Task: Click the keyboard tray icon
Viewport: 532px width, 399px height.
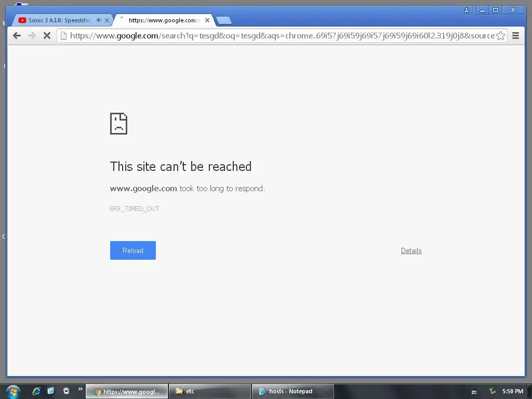Action: coord(474,392)
